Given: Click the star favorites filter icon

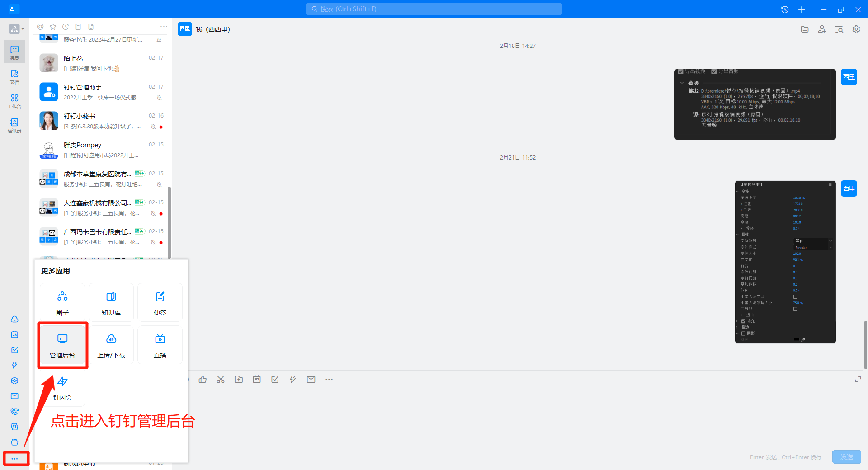Looking at the screenshot, I should [x=53, y=27].
